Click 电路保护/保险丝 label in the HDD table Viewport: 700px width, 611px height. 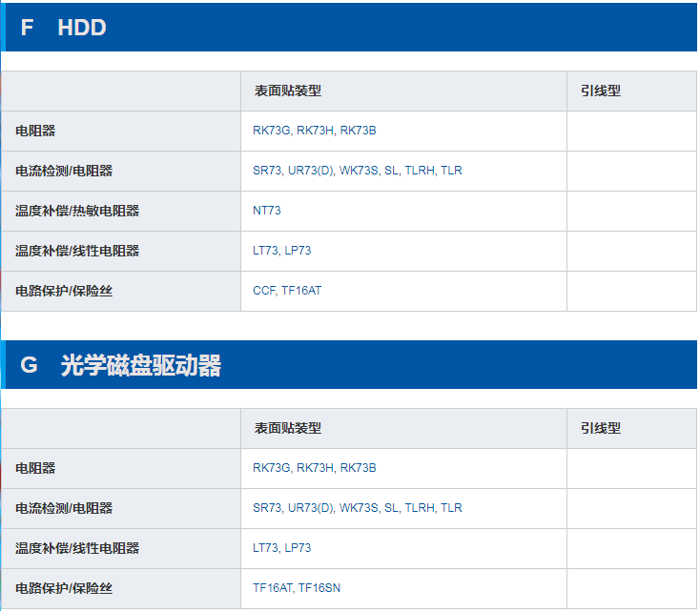click(64, 291)
